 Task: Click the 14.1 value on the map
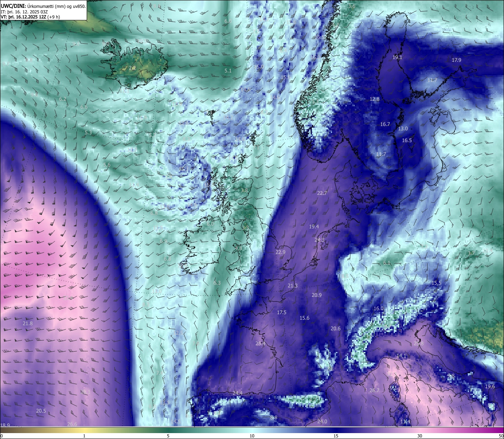401,356
